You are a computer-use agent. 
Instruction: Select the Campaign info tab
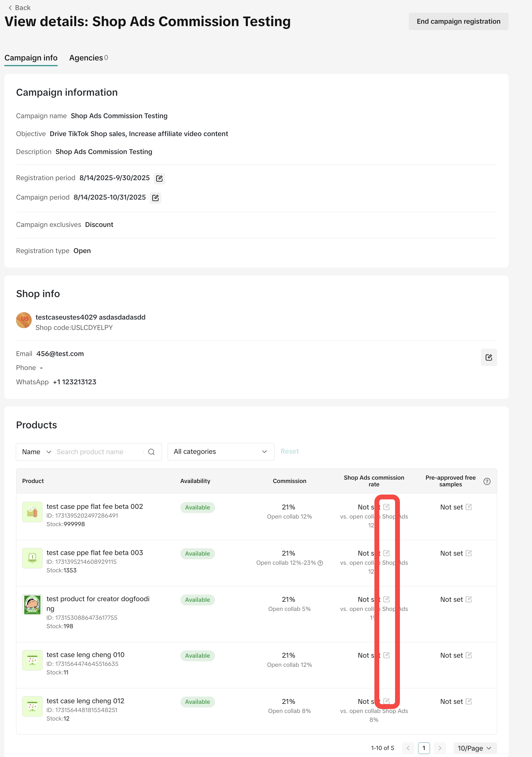point(31,58)
